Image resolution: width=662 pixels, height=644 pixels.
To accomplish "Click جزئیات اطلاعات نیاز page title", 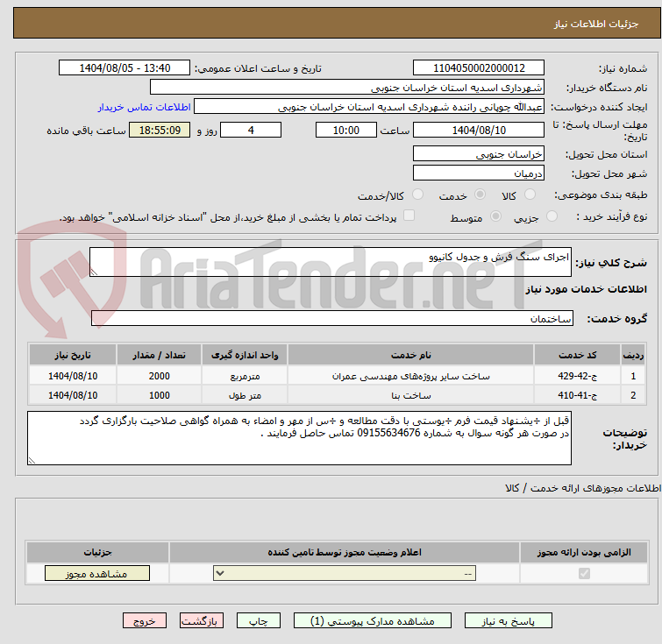I will (x=596, y=24).
